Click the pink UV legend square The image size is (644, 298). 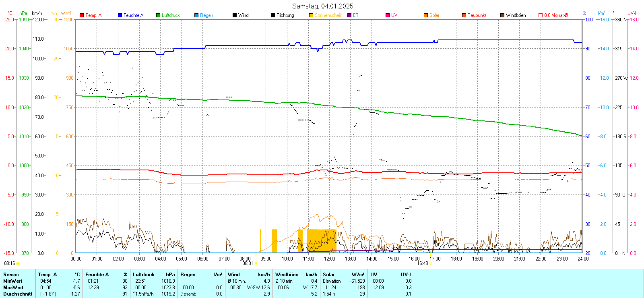388,15
